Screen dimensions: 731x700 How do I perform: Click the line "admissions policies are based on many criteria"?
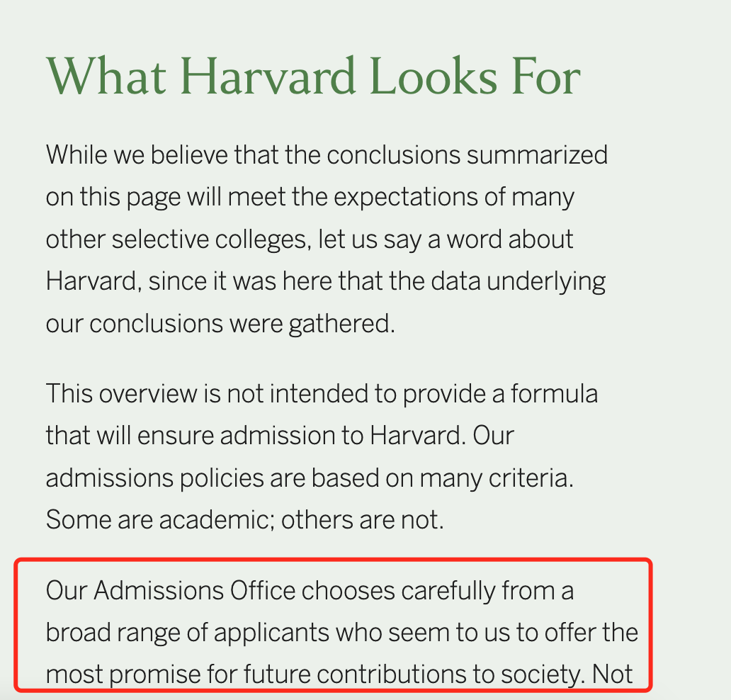pos(310,478)
